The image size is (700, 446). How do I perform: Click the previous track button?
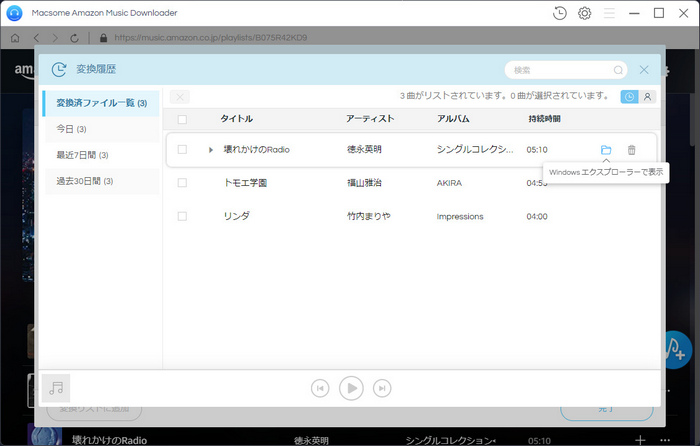320,388
